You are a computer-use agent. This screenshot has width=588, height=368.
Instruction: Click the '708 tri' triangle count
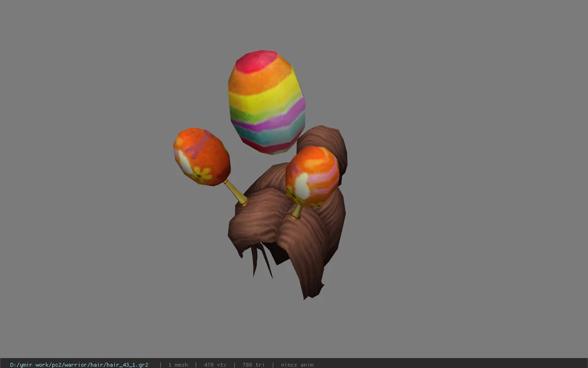[254, 365]
